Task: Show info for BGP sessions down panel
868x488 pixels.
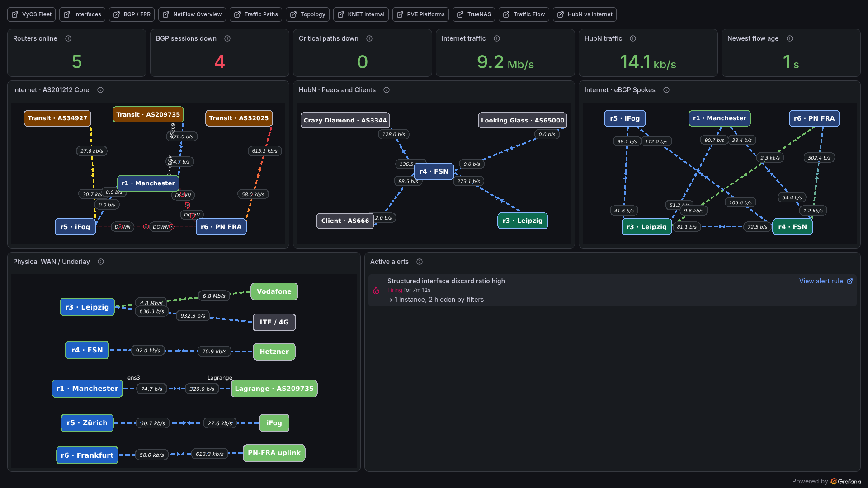Action: coord(227,38)
